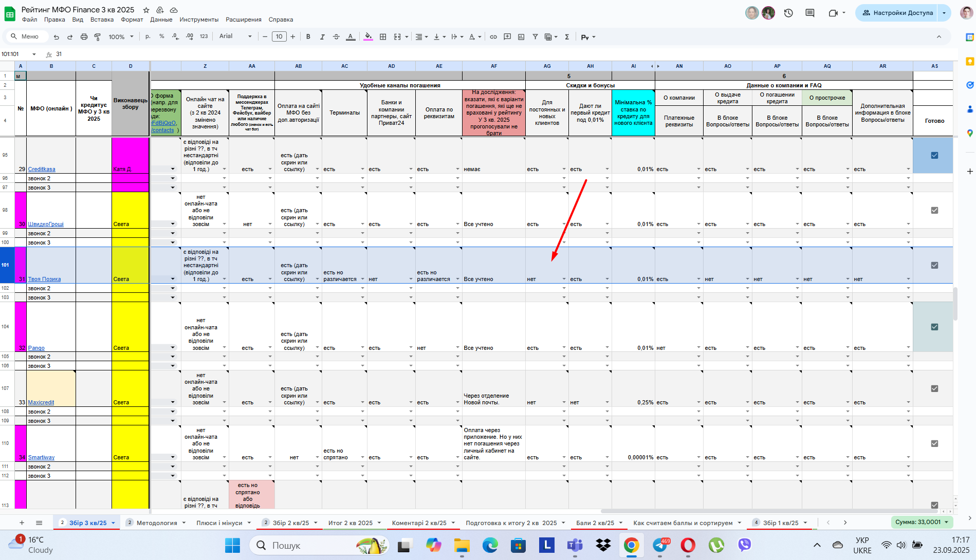
Task: Toggle the Готово checkbox for Твоя Позика row
Action: [x=934, y=265]
